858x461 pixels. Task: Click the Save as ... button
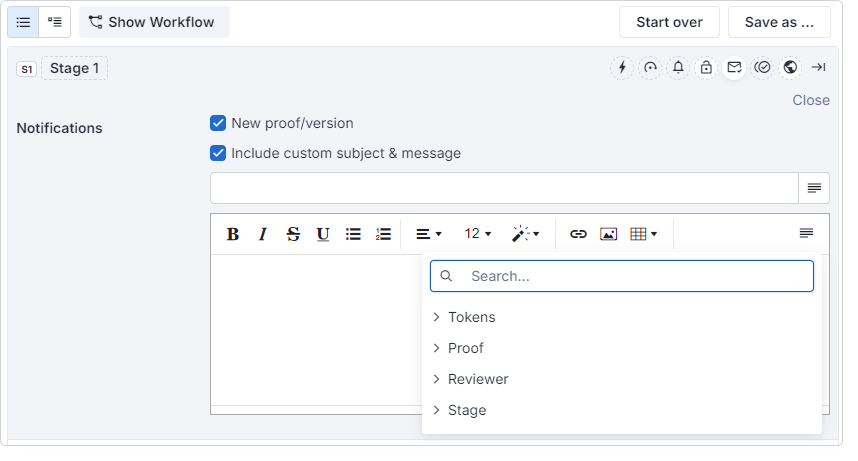(779, 22)
